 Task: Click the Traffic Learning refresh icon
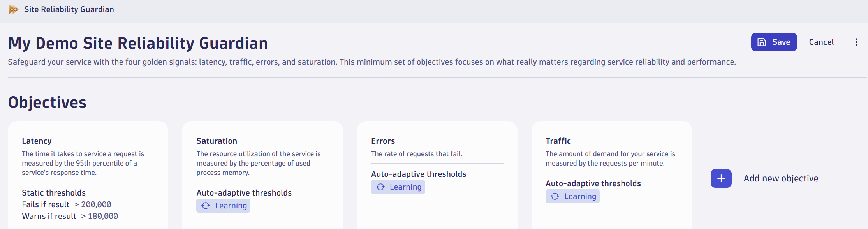click(x=555, y=196)
